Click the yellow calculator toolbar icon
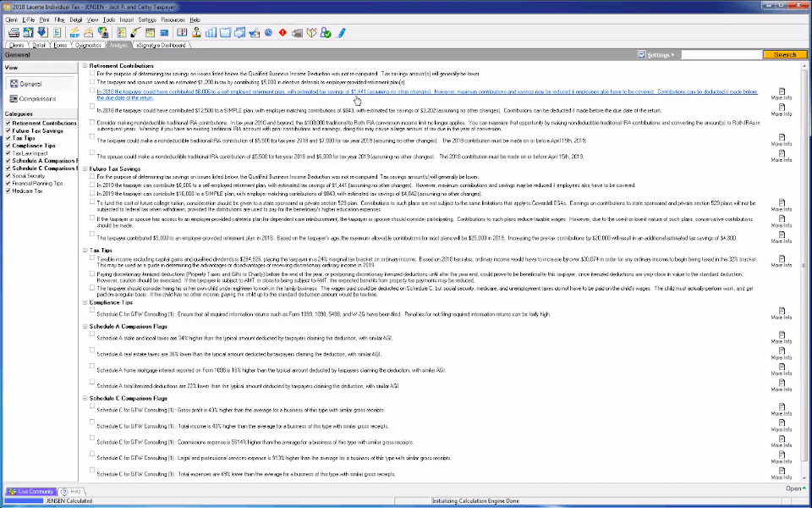812x508 pixels. [x=150, y=33]
